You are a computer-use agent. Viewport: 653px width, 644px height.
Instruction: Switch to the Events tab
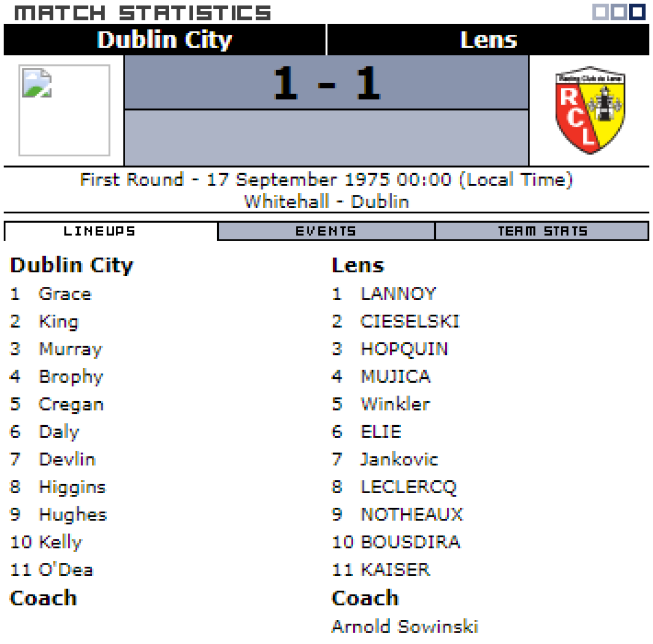[326, 231]
